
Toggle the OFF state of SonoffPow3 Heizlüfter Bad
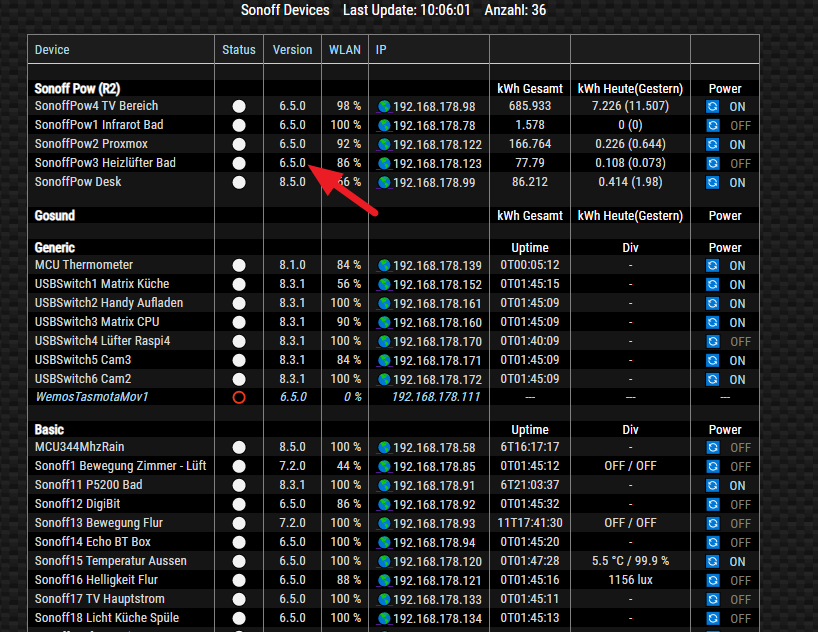[x=740, y=164]
